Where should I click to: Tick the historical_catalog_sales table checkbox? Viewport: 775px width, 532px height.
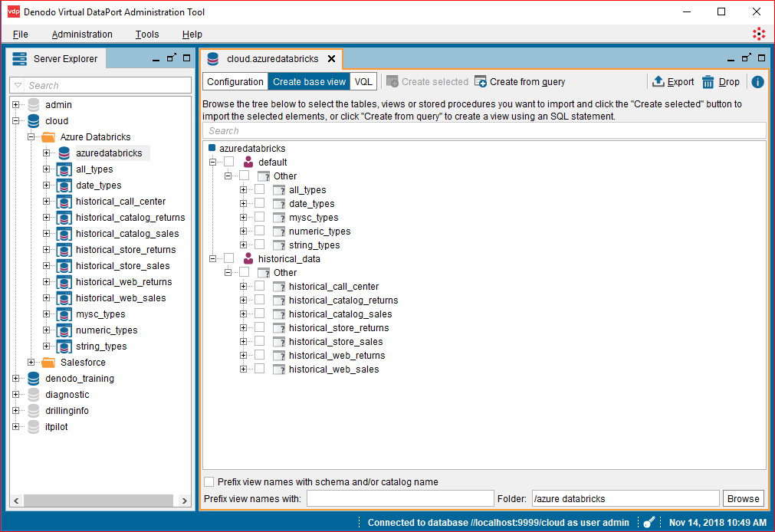(x=260, y=314)
